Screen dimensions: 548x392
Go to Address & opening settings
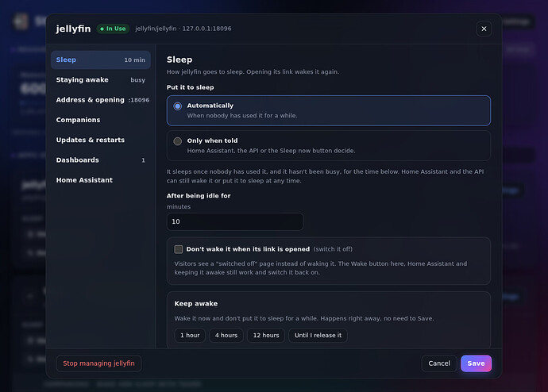pos(101,100)
